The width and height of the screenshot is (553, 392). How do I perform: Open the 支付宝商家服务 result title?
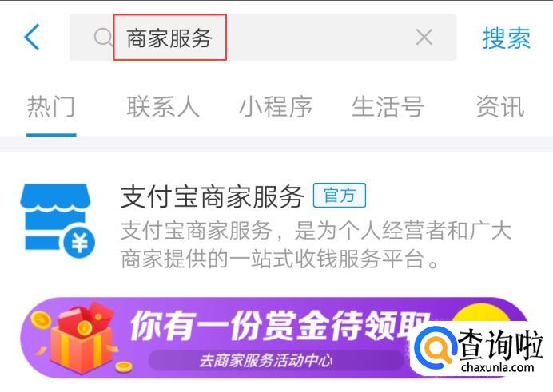pos(213,196)
